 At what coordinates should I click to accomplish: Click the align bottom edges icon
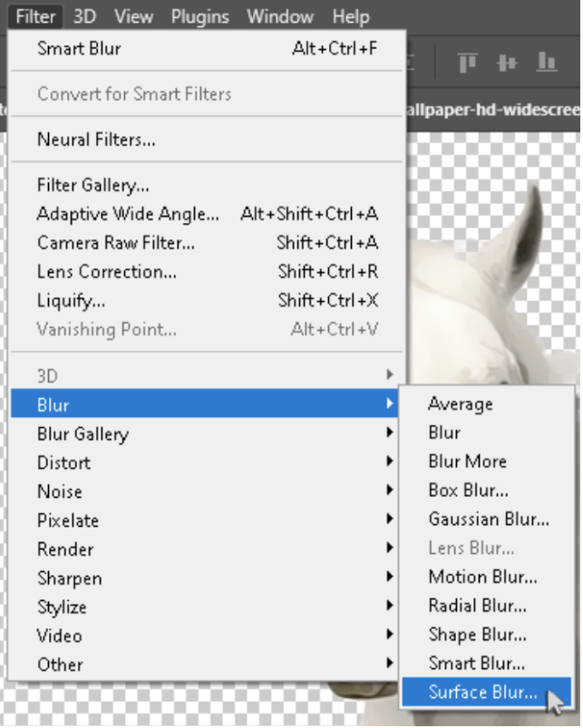click(x=547, y=62)
